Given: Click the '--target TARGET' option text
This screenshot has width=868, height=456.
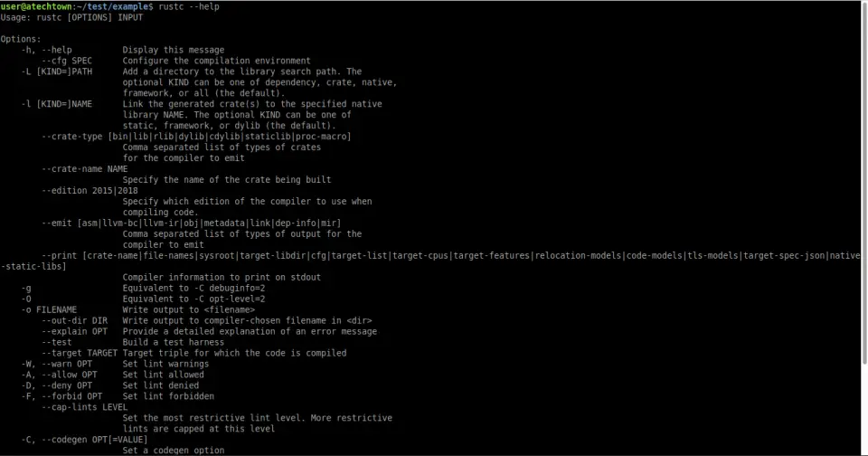Looking at the screenshot, I should (80, 353).
